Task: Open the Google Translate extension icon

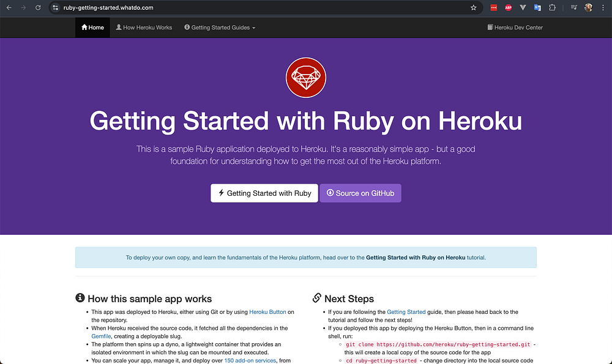Action: [x=537, y=7]
